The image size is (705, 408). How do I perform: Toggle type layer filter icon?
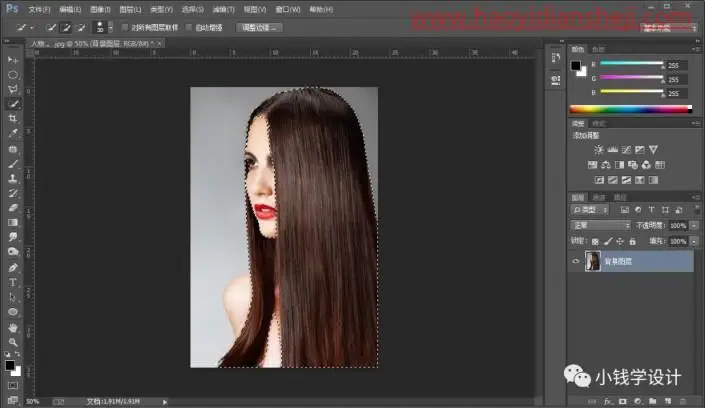pyautogui.click(x=651, y=210)
